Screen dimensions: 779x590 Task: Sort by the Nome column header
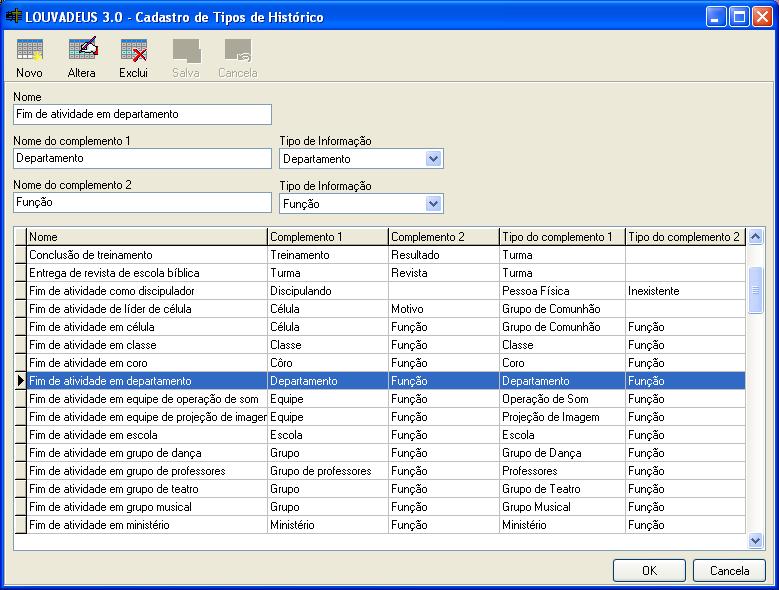coord(147,237)
